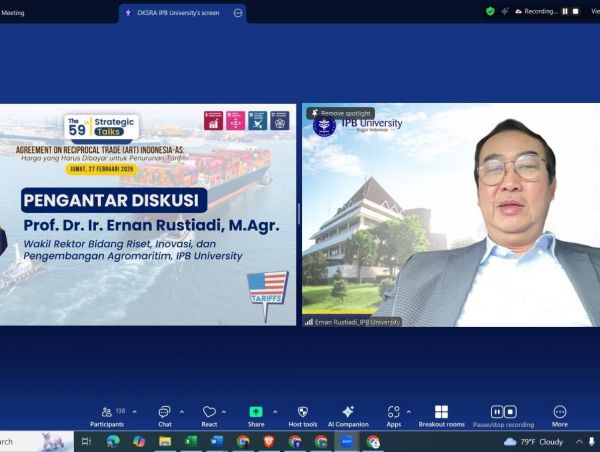Open the More options menu
This screenshot has height=452, width=600.
point(560,416)
